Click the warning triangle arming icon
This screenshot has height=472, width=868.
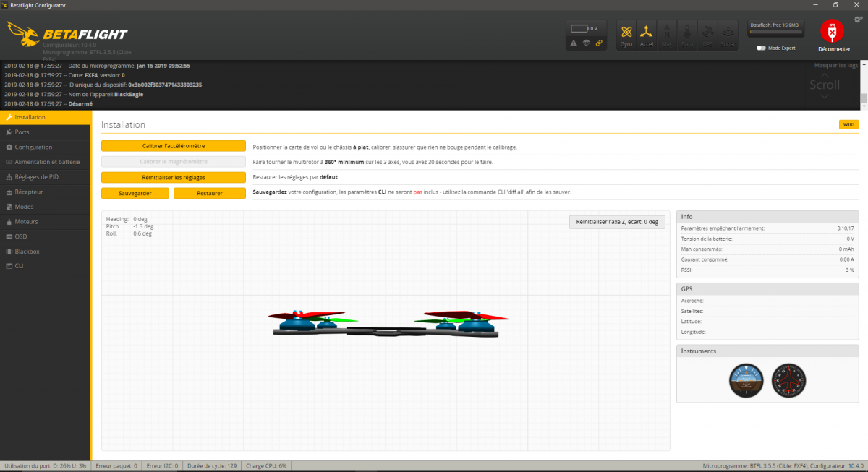[574, 43]
